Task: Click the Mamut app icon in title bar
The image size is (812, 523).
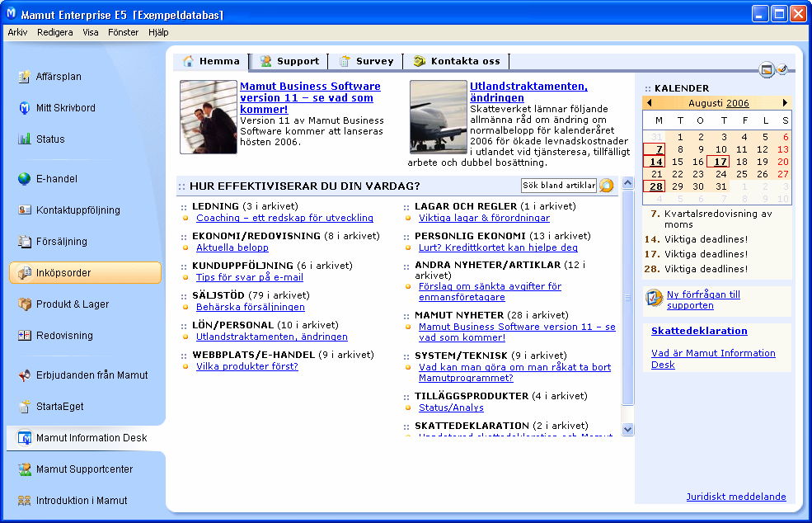Action: 11,14
